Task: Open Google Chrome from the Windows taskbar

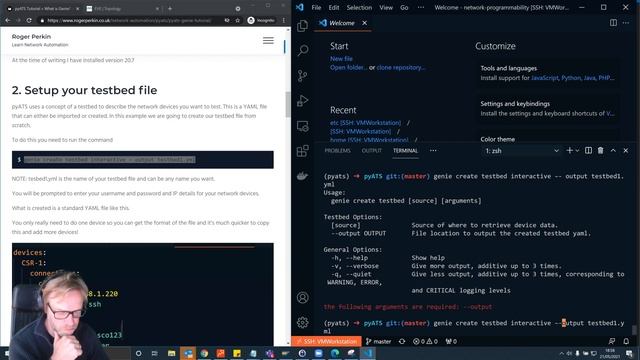Action: pyautogui.click(x=204, y=353)
